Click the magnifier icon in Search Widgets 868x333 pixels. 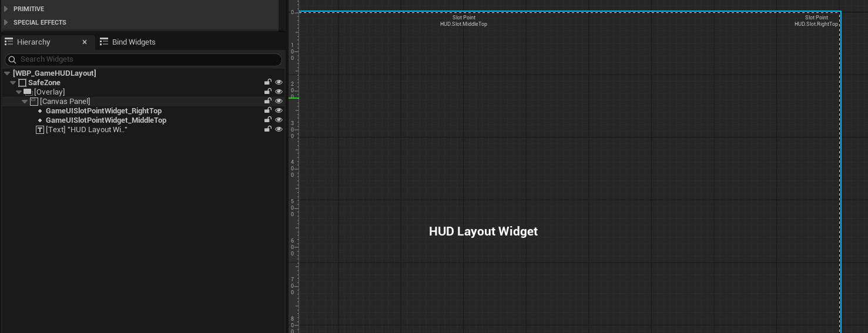point(12,59)
